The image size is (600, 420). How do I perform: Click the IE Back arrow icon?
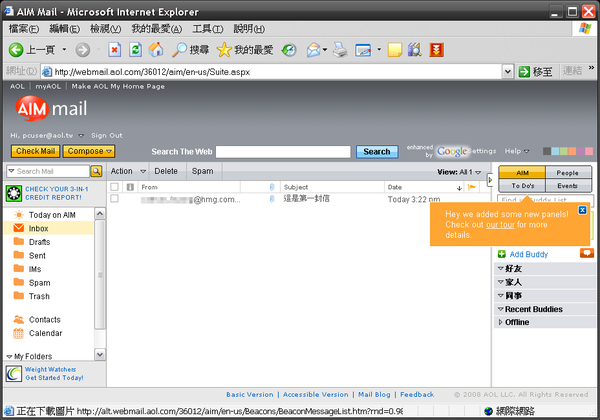(16, 50)
